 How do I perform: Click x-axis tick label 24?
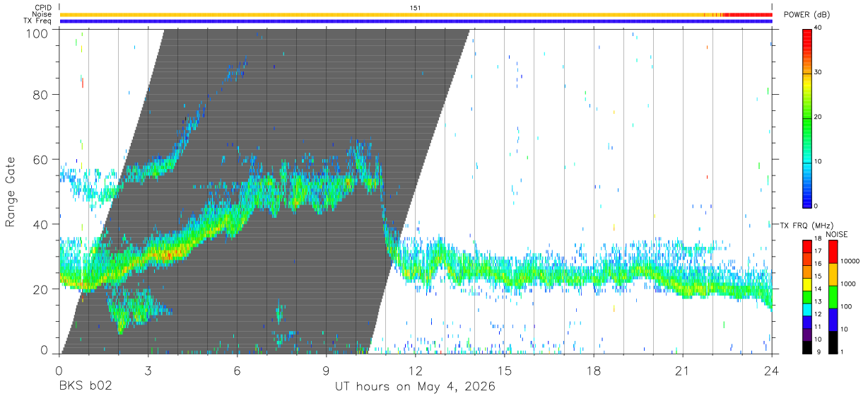click(772, 371)
